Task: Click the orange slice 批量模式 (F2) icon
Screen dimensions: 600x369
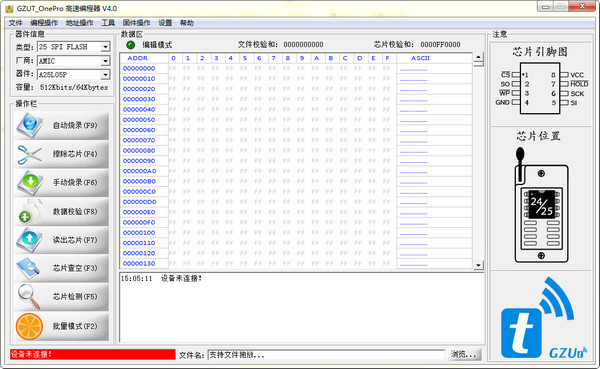Action: point(29,326)
